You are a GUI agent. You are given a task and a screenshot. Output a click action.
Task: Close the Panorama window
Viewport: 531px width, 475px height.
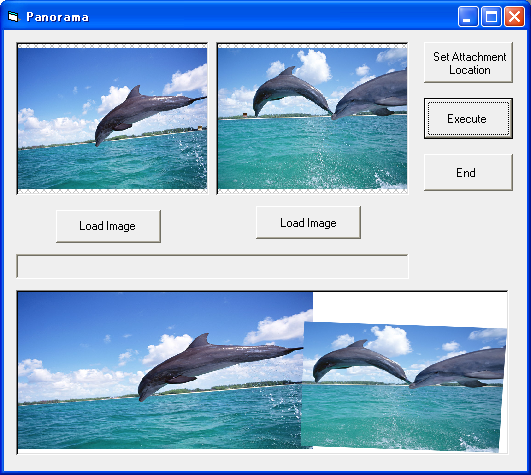click(514, 16)
